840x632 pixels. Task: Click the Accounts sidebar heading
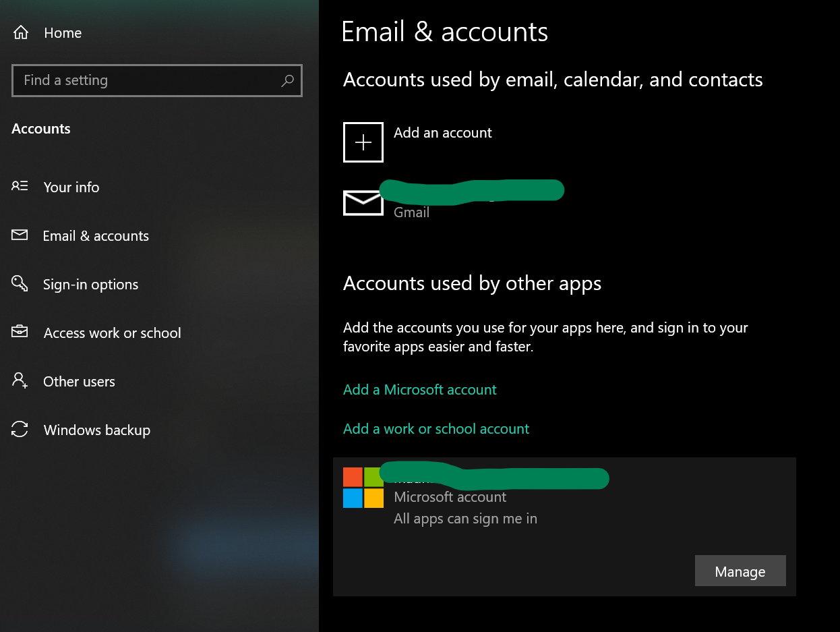tap(41, 129)
